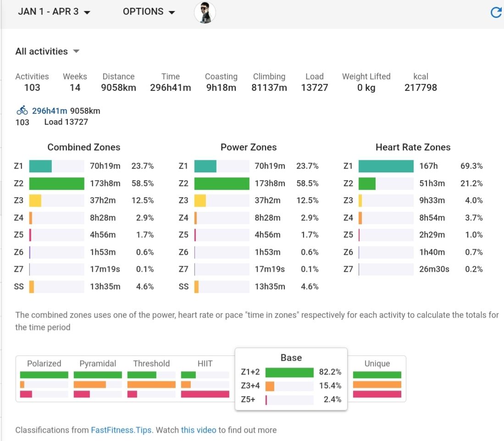This screenshot has height=441, width=504.
Task: Choose the Threshold classification chart
Action: click(x=151, y=379)
